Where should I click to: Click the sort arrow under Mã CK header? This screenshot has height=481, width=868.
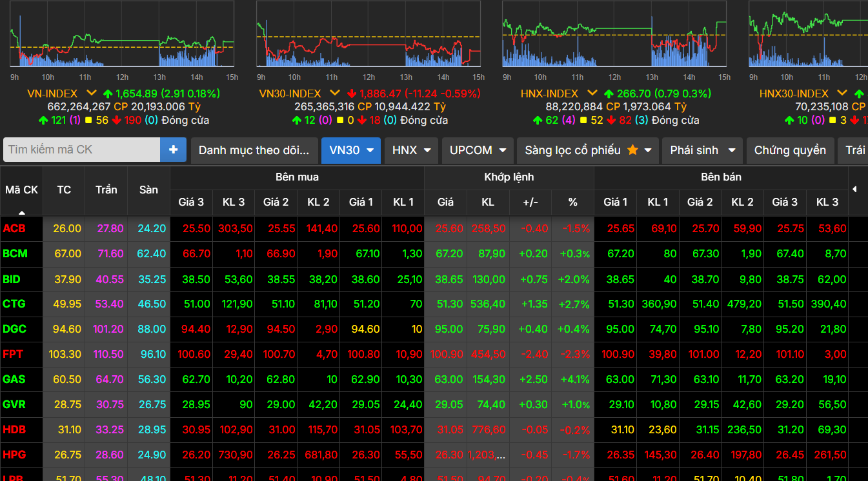click(x=22, y=212)
